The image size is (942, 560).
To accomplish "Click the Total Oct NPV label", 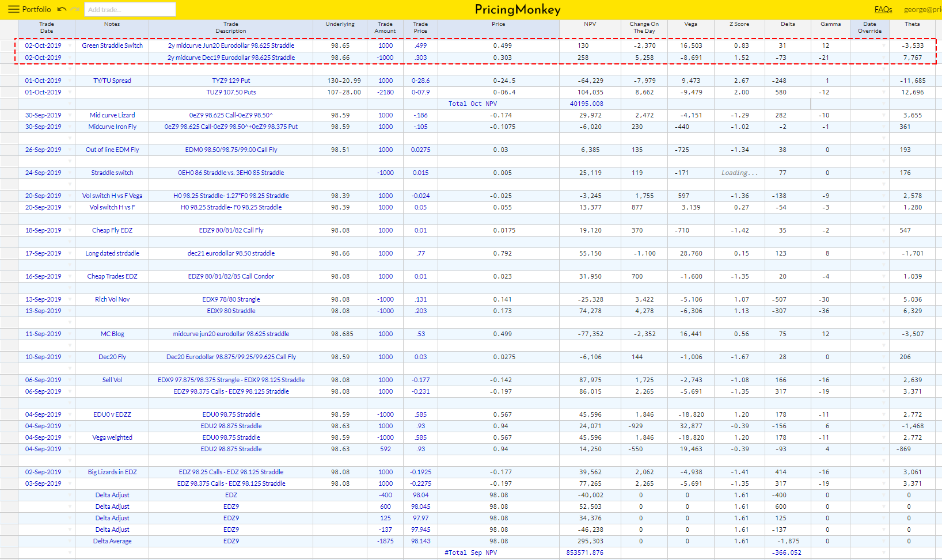I will [x=473, y=104].
